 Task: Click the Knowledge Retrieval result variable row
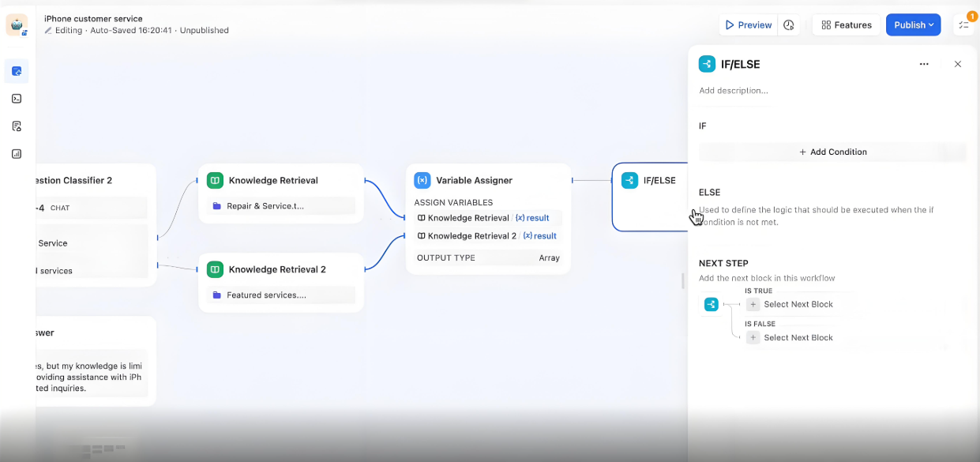point(488,218)
